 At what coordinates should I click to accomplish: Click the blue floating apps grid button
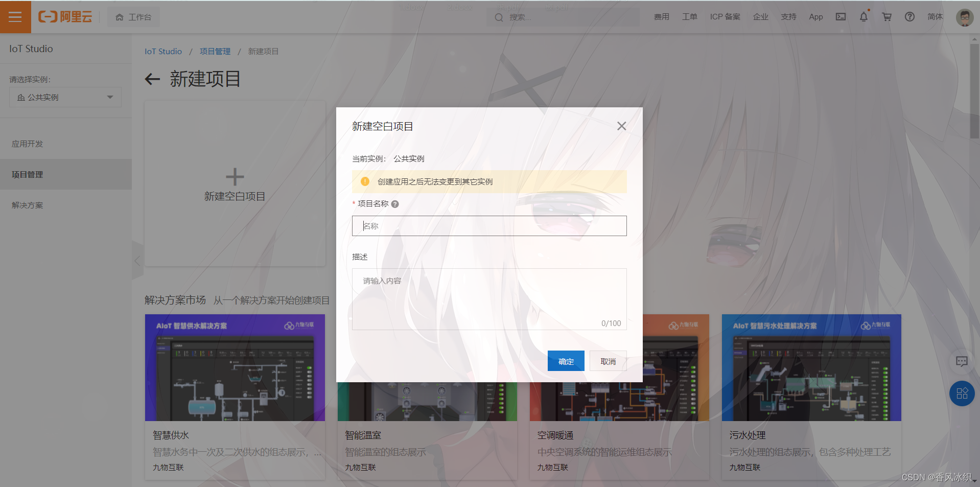(x=962, y=393)
